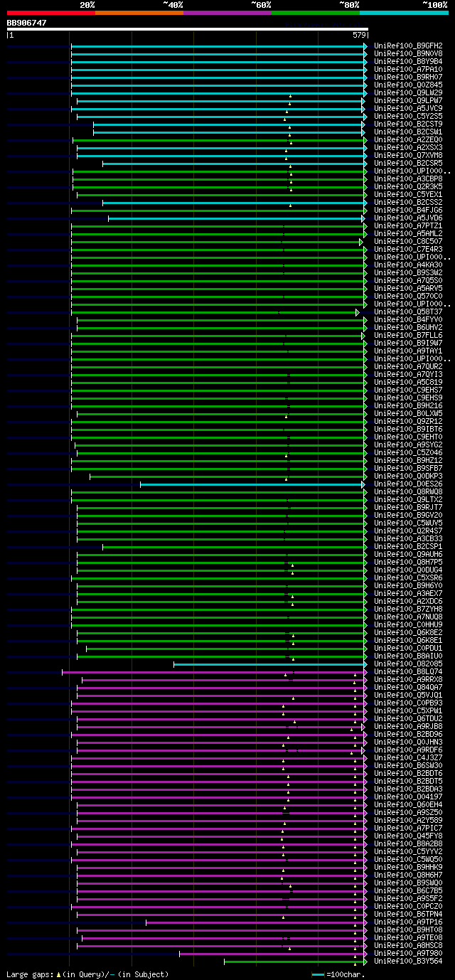Click label UniRef100_C5YEX1
The image size is (455, 980).
[x=408, y=194]
